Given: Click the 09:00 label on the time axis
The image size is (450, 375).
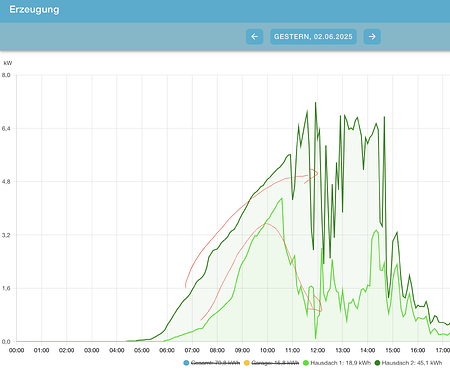Looking at the screenshot, I should 242,350.
